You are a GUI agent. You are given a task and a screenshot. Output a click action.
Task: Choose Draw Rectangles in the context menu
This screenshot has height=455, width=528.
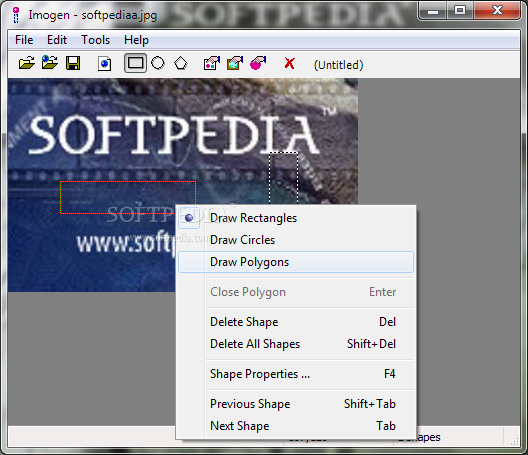click(x=296, y=218)
